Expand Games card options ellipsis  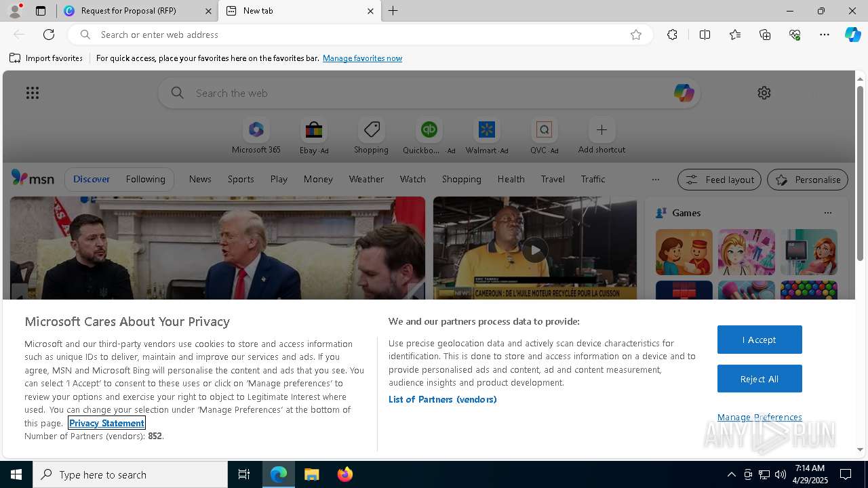coord(827,213)
